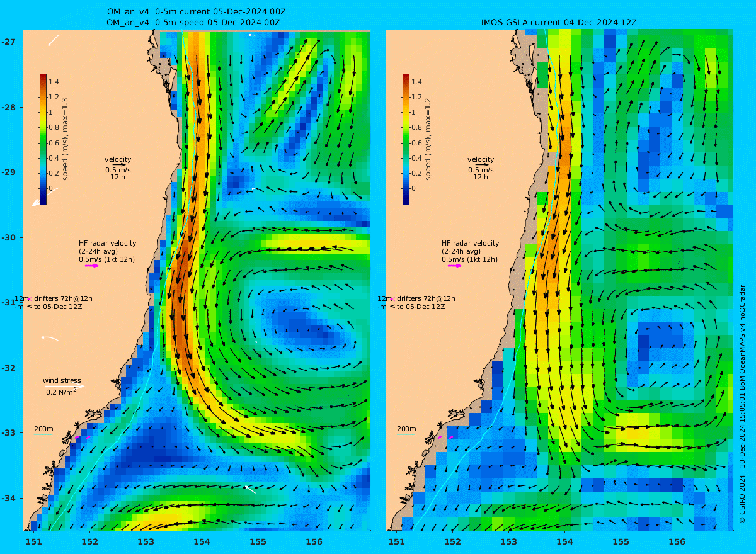Click the right map velocity scale arrow
The width and height of the screenshot is (756, 554).
(481, 165)
